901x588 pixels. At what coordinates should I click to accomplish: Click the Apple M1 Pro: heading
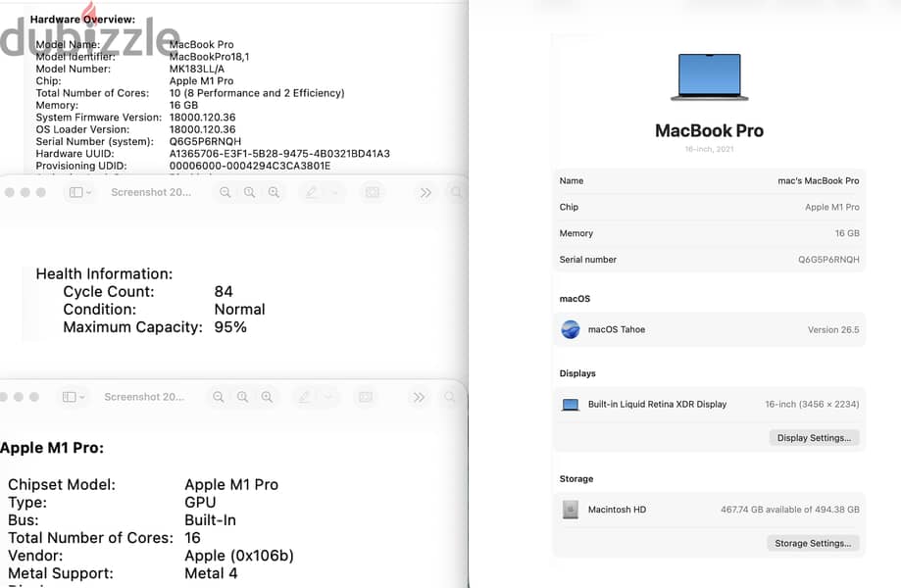coord(52,448)
